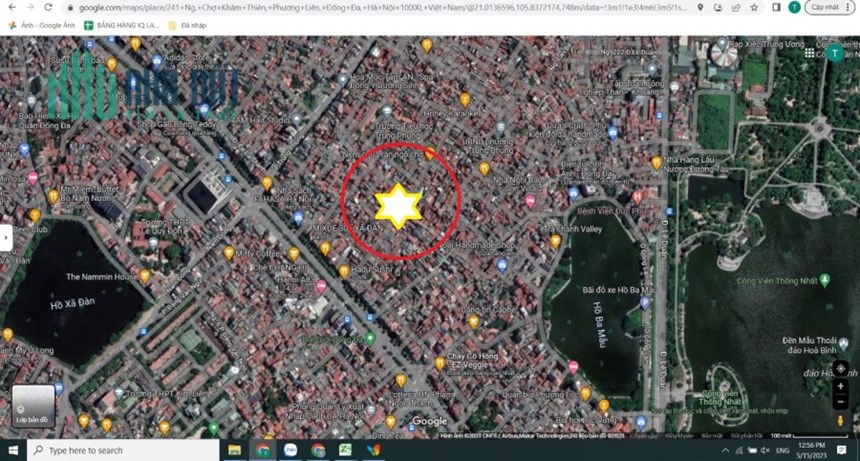860x461 pixels.
Task: Open Chrome profile avatar T in toolbar
Action: tap(794, 7)
